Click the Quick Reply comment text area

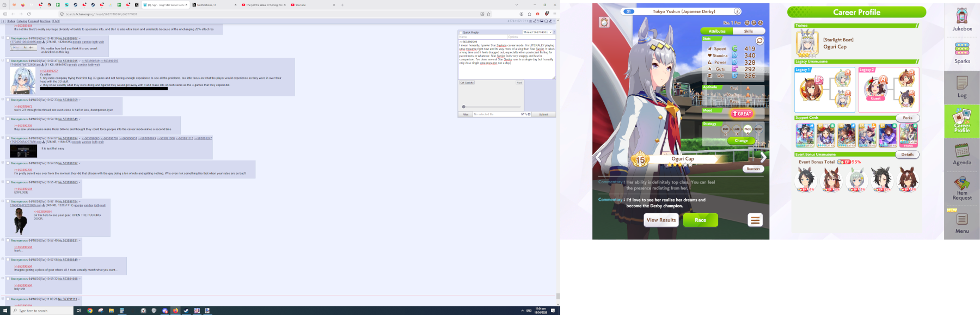point(506,59)
